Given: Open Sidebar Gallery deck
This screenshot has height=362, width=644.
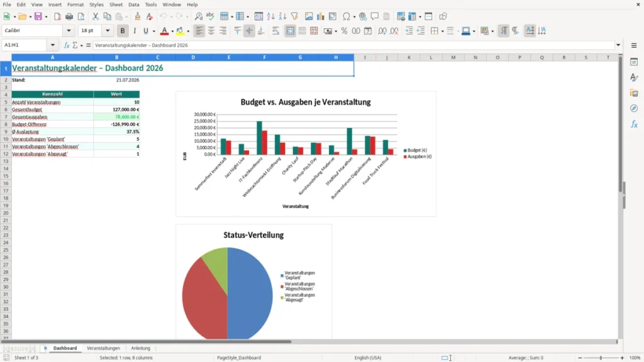Looking at the screenshot, I should click(x=634, y=93).
